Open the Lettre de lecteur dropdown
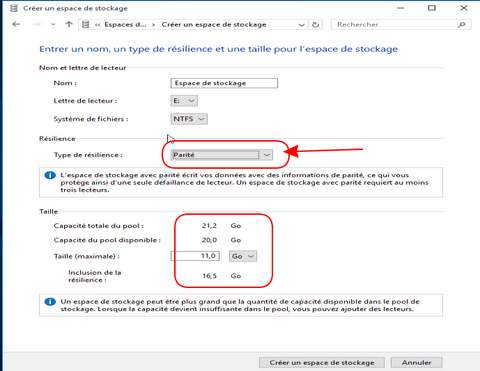The height and width of the screenshot is (371, 480). (184, 101)
